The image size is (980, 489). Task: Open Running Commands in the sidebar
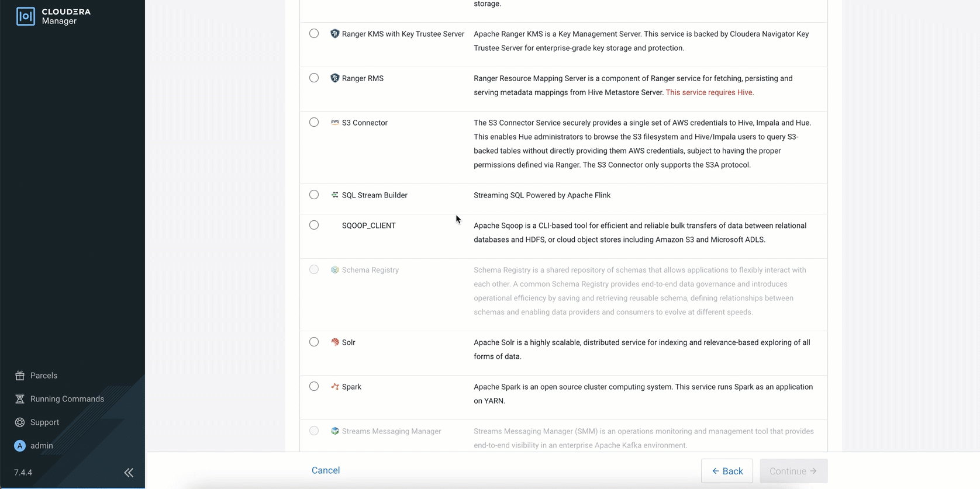(x=67, y=399)
